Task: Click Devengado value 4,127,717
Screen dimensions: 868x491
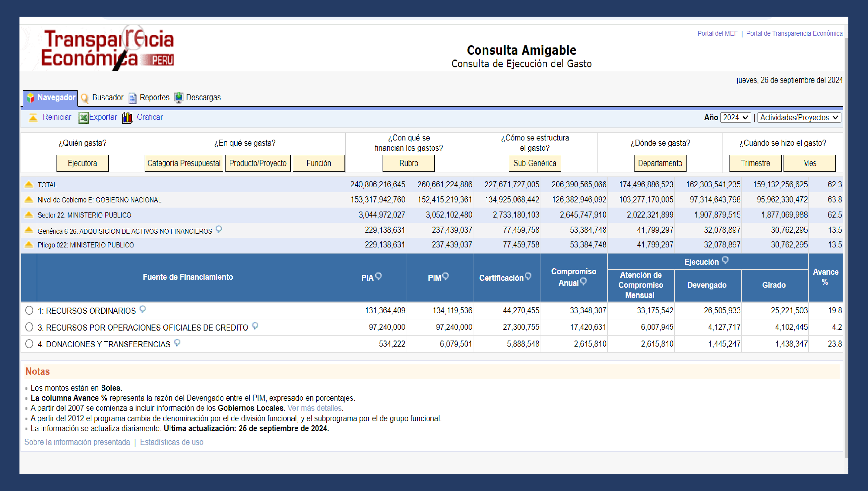Action: [x=724, y=327]
